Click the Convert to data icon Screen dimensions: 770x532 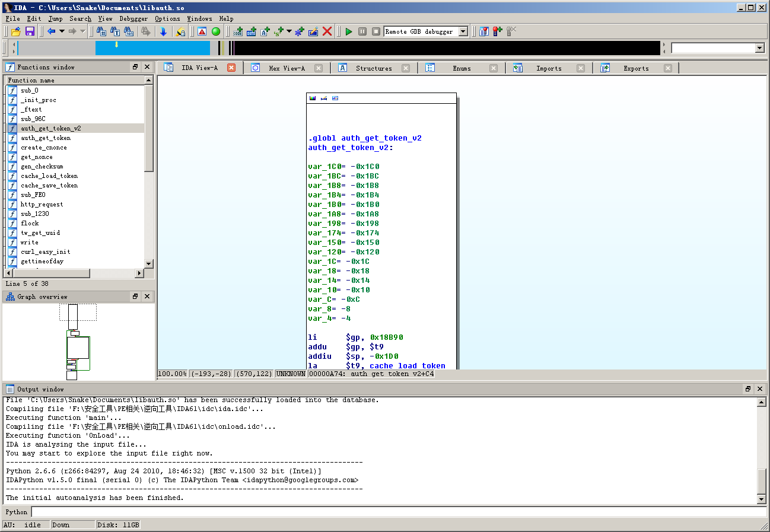252,31
